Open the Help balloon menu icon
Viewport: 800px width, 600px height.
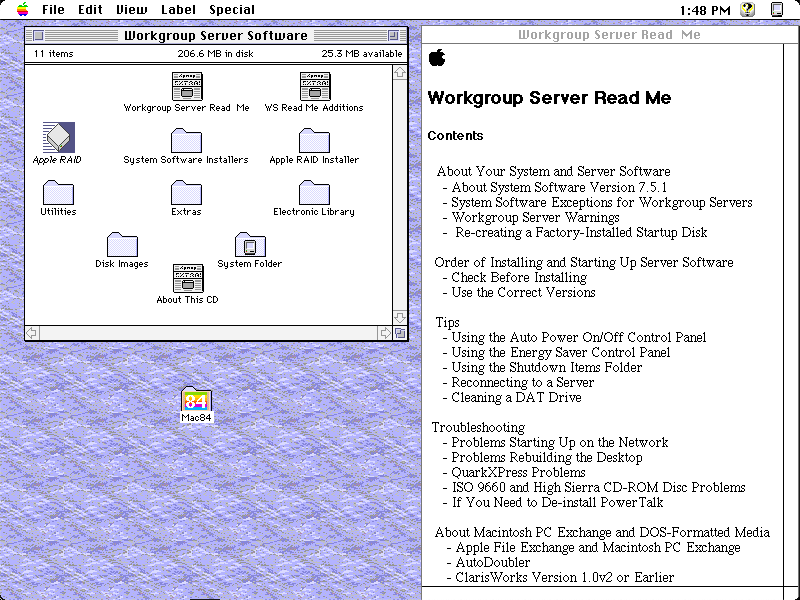[x=747, y=9]
